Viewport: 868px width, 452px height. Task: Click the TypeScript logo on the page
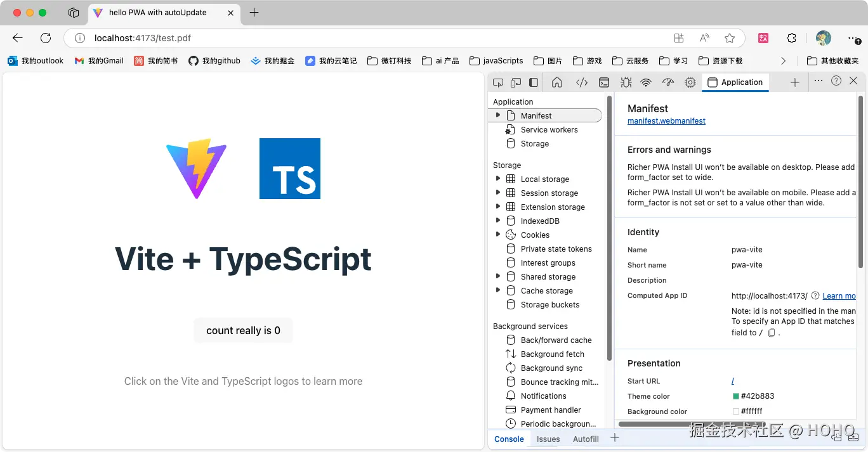[290, 169]
